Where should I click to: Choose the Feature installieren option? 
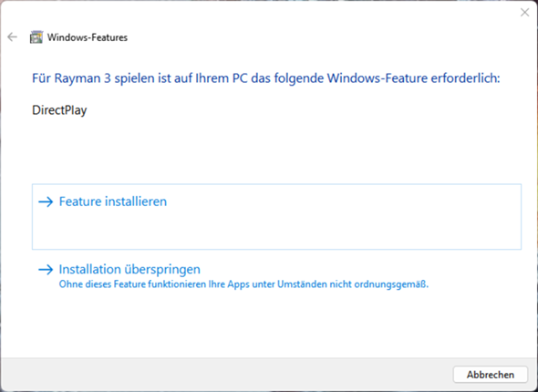(x=276, y=217)
